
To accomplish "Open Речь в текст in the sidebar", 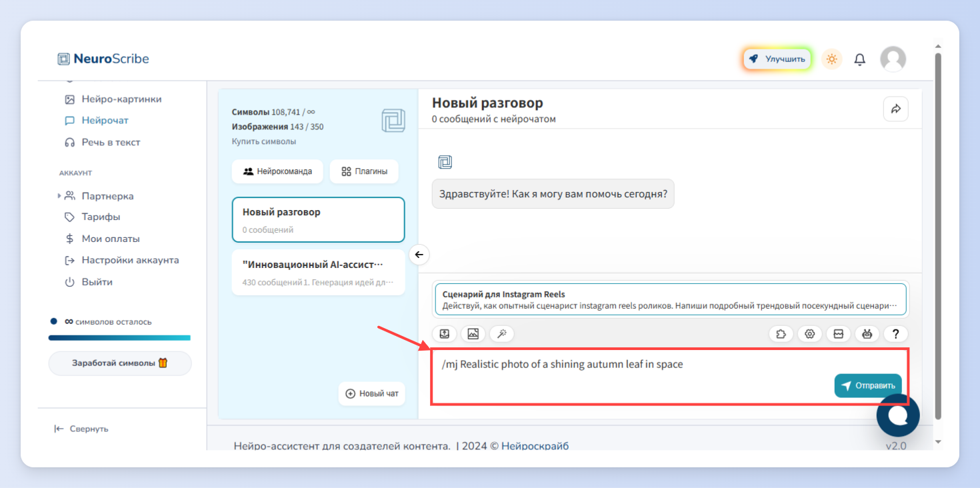I will click(x=111, y=142).
